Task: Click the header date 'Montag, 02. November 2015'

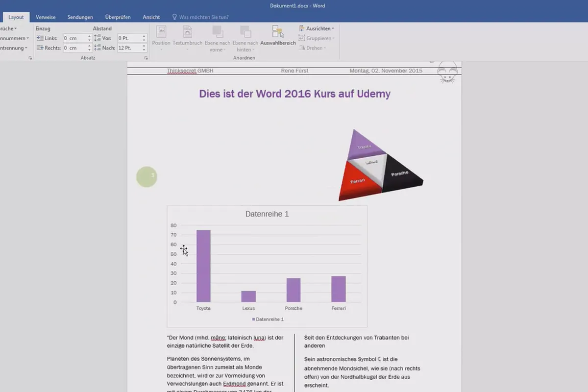Action: point(386,71)
